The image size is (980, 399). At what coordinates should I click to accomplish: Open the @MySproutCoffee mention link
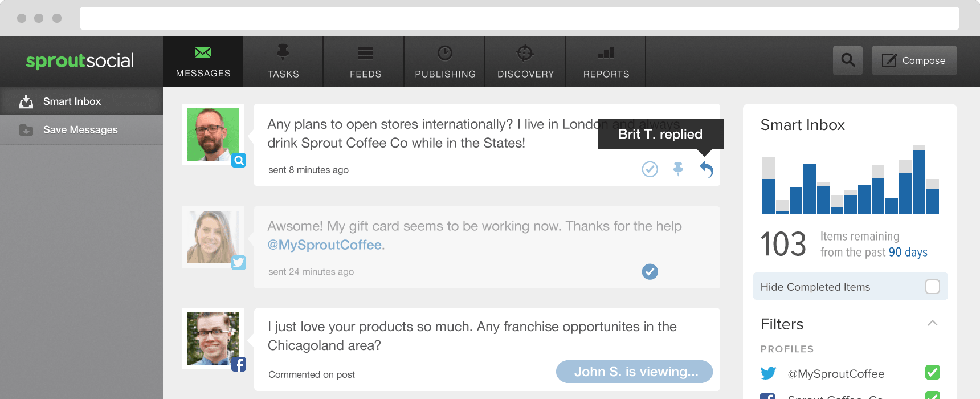coord(325,245)
